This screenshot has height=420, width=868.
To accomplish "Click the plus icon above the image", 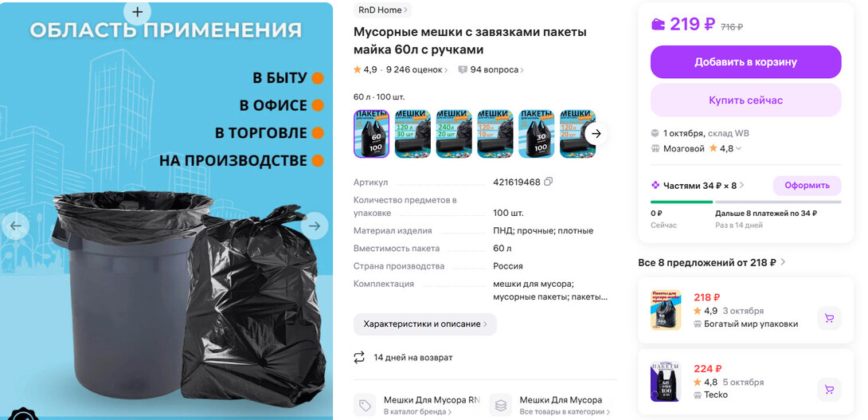I will pos(137,12).
